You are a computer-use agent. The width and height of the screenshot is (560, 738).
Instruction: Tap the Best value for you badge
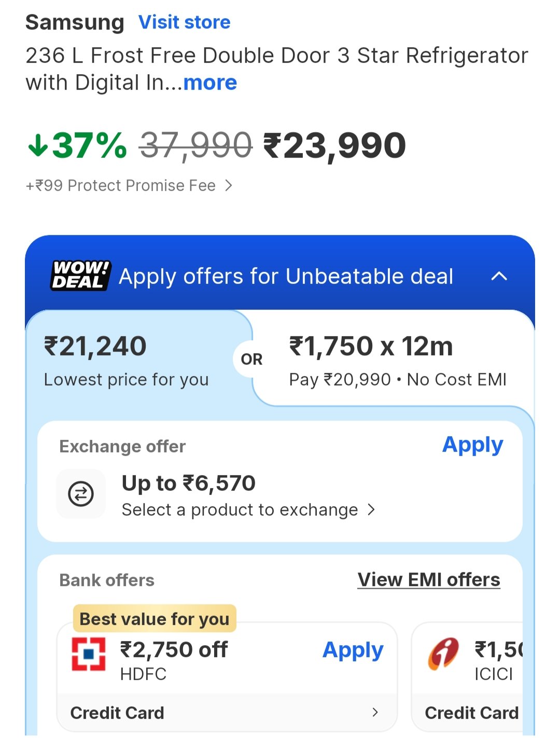pyautogui.click(x=155, y=619)
